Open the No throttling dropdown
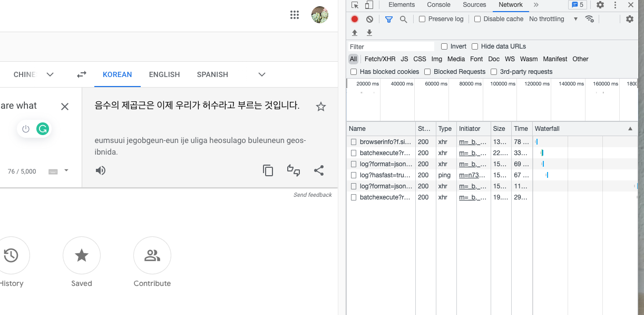This screenshot has height=315, width=644. point(553,19)
